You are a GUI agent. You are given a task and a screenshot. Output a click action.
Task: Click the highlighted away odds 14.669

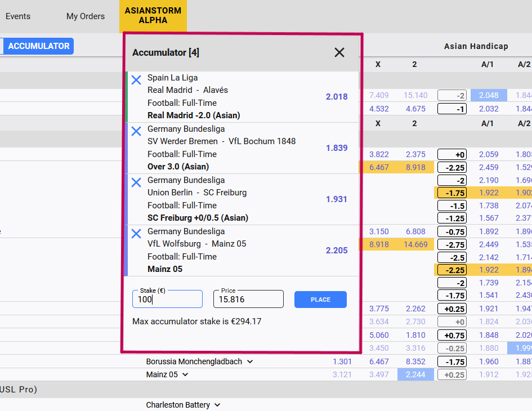coord(415,244)
